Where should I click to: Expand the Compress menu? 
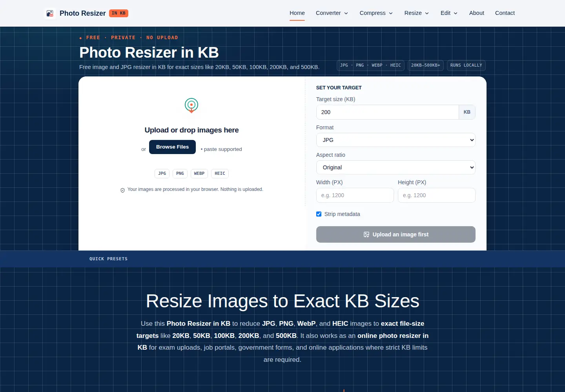click(376, 13)
